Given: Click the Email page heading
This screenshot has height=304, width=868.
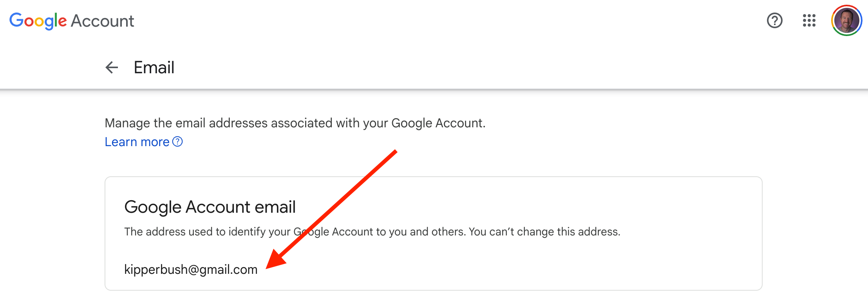Looking at the screenshot, I should click(x=154, y=67).
